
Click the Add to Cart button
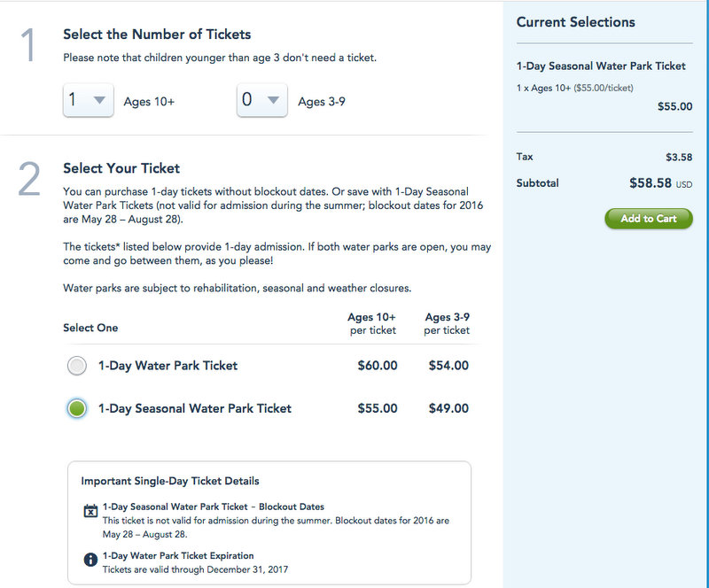[x=649, y=219]
